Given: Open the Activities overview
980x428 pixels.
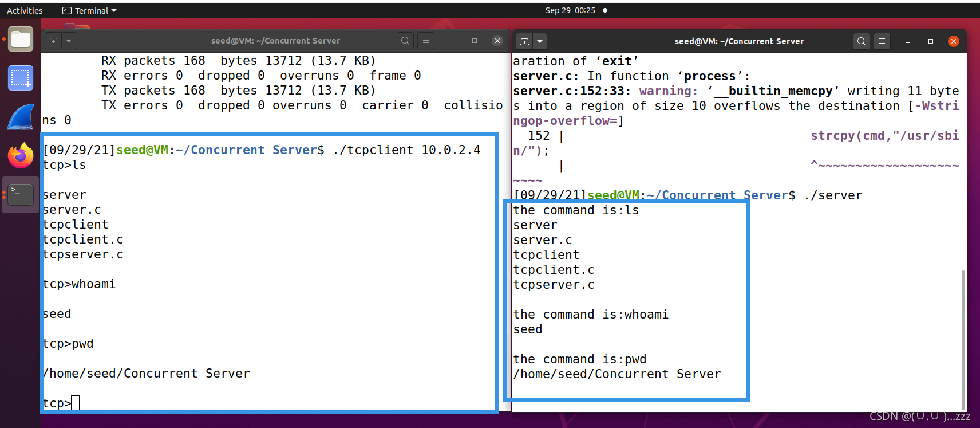Looking at the screenshot, I should pos(25,11).
